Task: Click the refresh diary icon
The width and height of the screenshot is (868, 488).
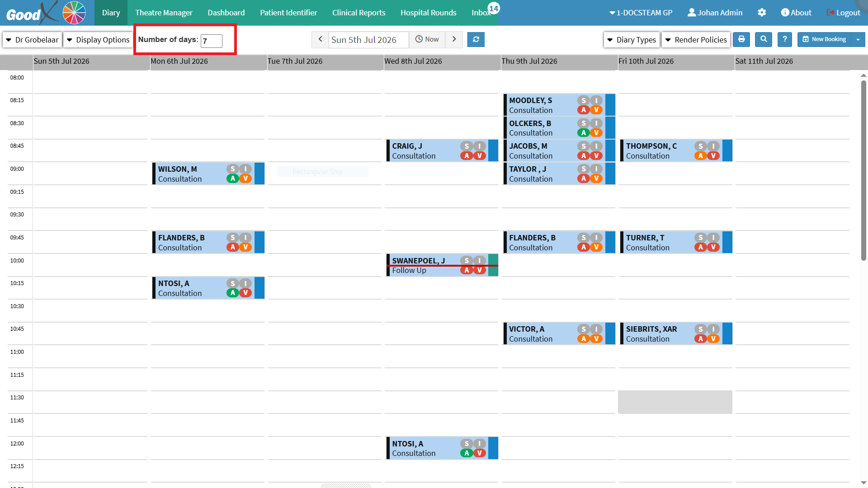Action: (x=476, y=40)
